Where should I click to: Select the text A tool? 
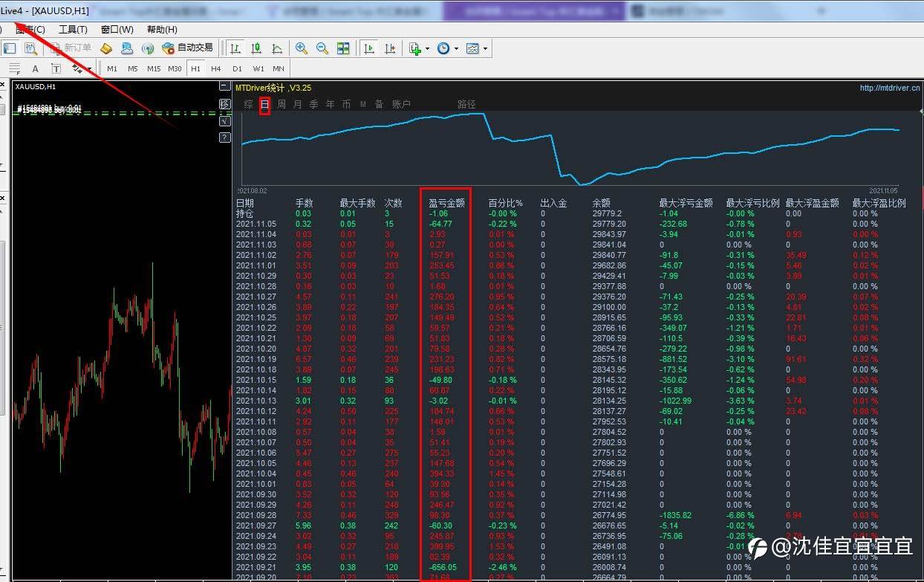(35, 68)
